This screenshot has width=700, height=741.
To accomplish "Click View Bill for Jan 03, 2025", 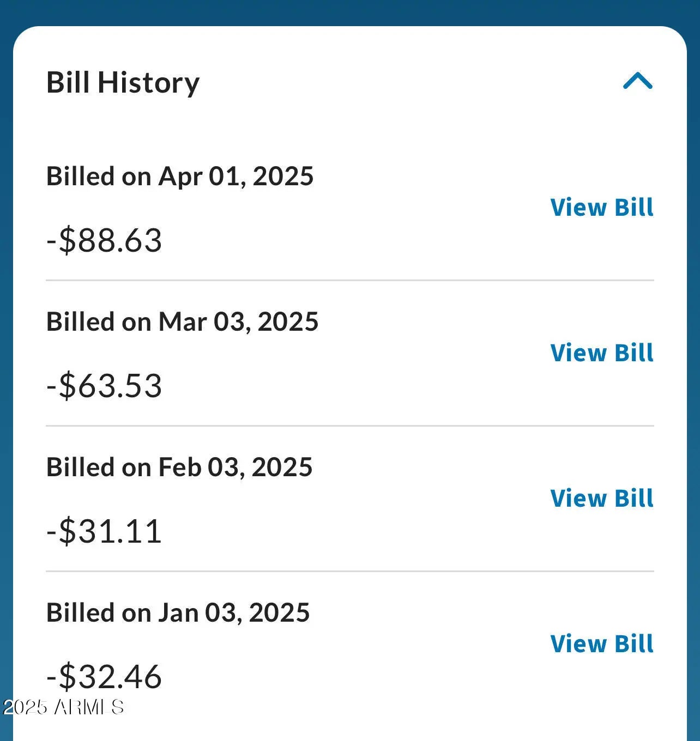I will point(601,644).
